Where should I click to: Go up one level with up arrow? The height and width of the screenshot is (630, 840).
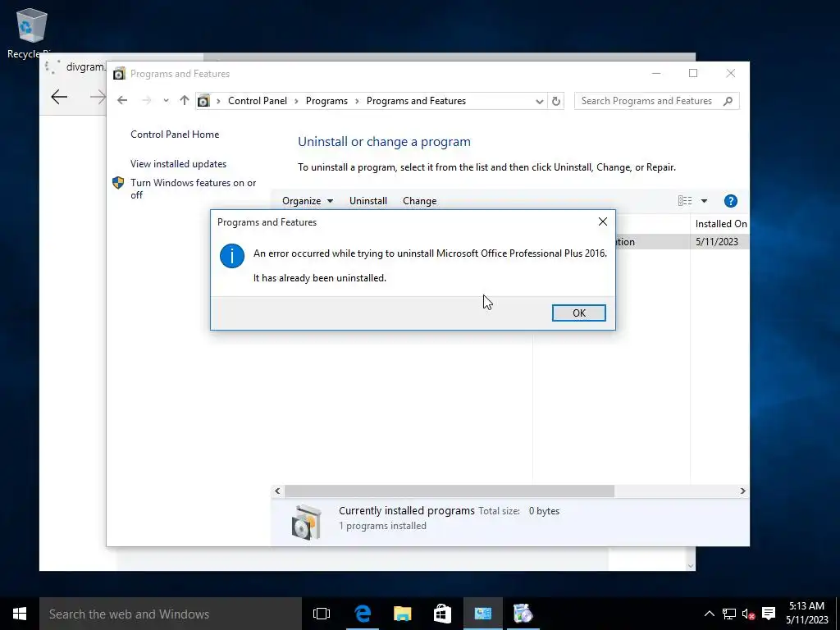185,101
